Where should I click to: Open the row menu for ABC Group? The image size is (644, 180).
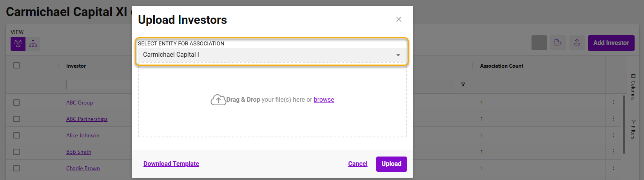coord(613,103)
